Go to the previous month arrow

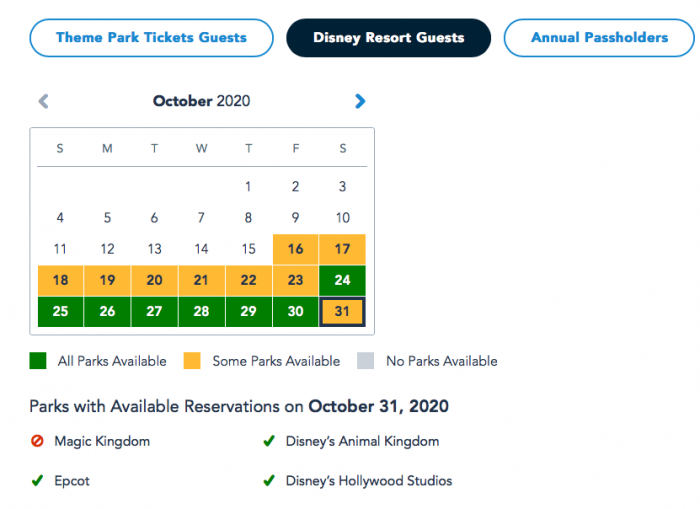point(43,101)
